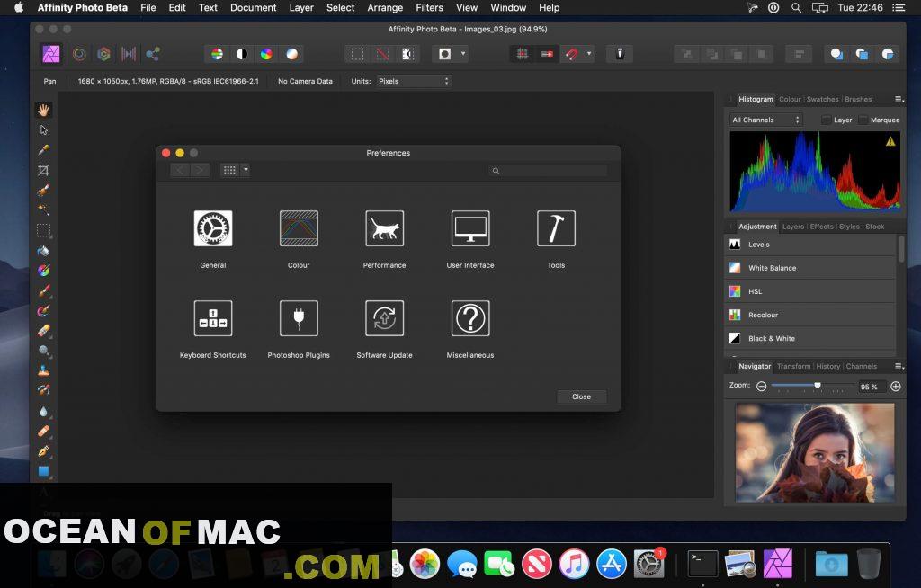Open App Store from the Dock
Screen dimensions: 921x588
pos(612,565)
